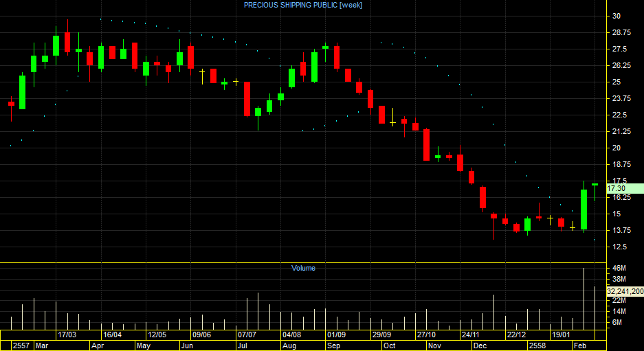Screen dimensions: 644x351
Task: Click the 17.5 price axis label
Action: click(619, 181)
